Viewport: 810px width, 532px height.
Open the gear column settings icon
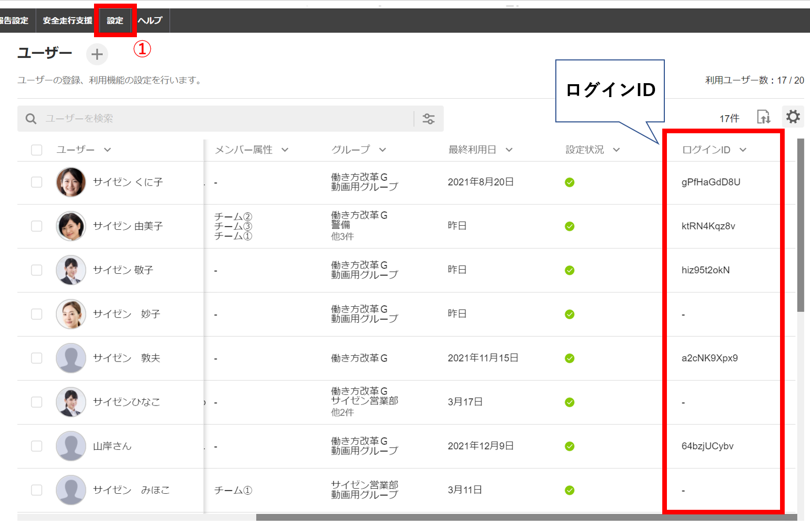point(793,117)
